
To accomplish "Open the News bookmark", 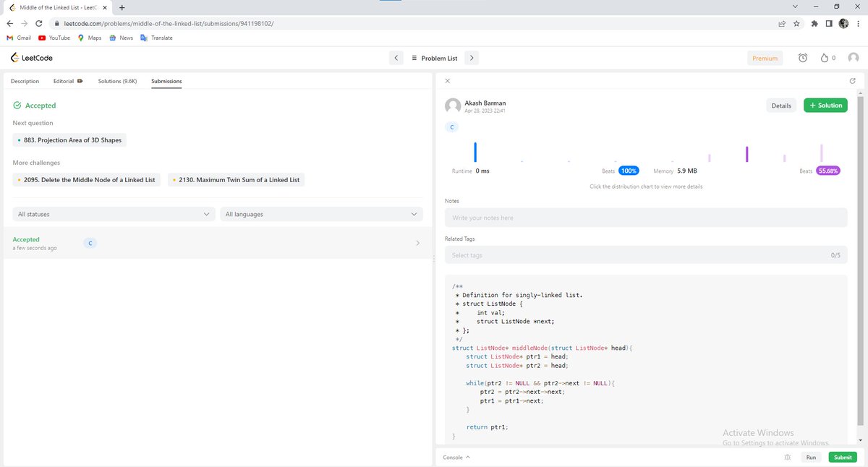I will pos(121,38).
